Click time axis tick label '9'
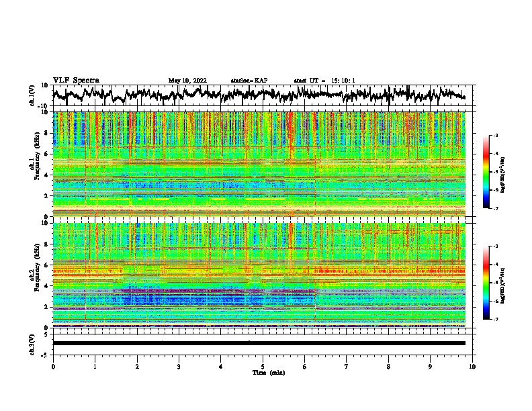Screen dimensions: 532x411 pos(430,367)
